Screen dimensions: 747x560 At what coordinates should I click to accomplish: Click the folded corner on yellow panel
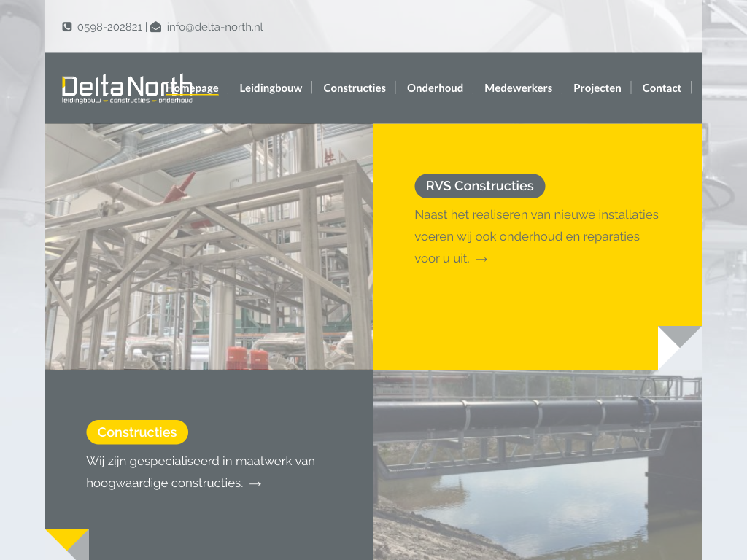point(679,348)
